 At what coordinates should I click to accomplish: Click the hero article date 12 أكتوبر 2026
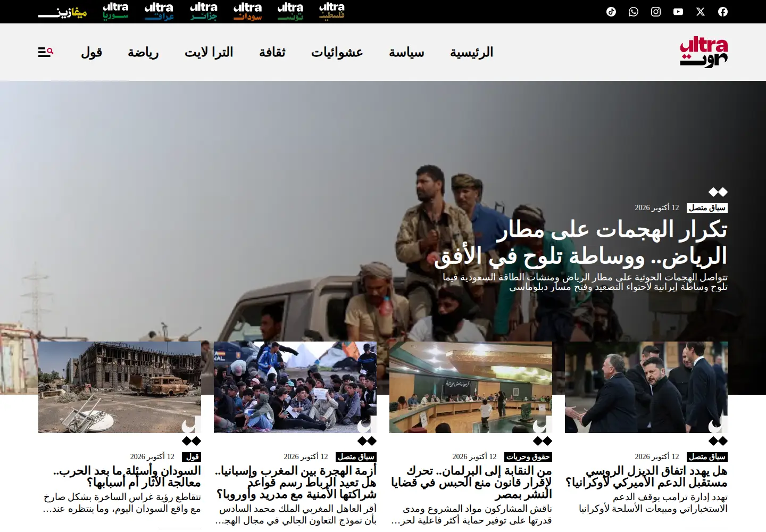[x=656, y=208]
